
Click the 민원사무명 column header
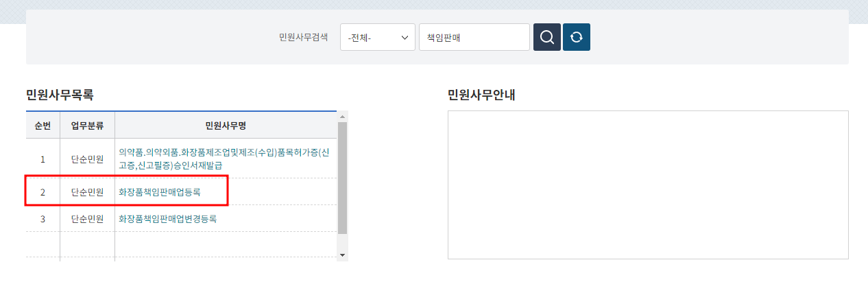[226, 126]
